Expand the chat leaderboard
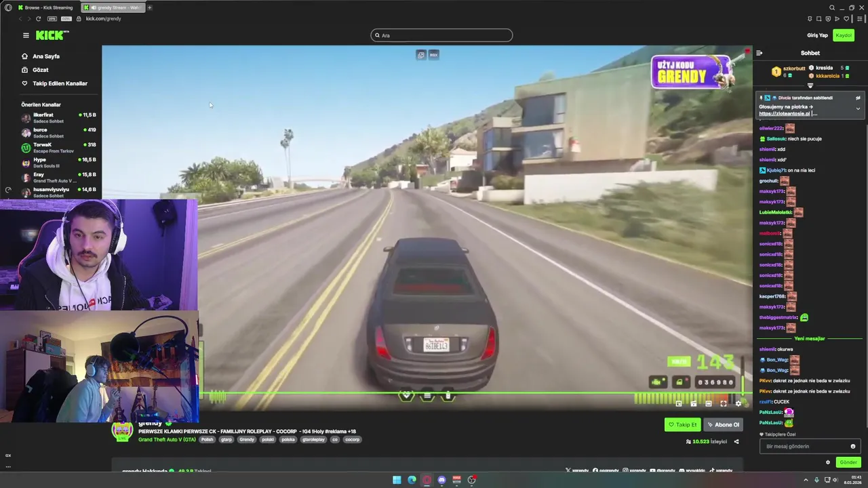 pyautogui.click(x=810, y=85)
